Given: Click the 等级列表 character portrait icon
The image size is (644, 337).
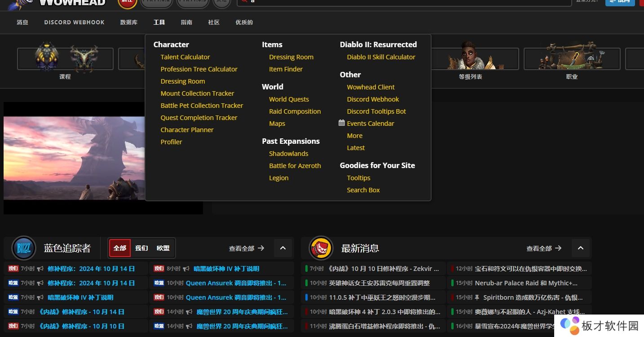Looking at the screenshot, I should point(470,58).
